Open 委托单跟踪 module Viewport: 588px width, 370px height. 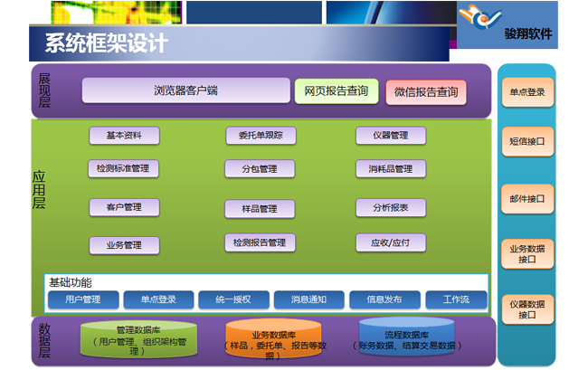click(x=261, y=136)
